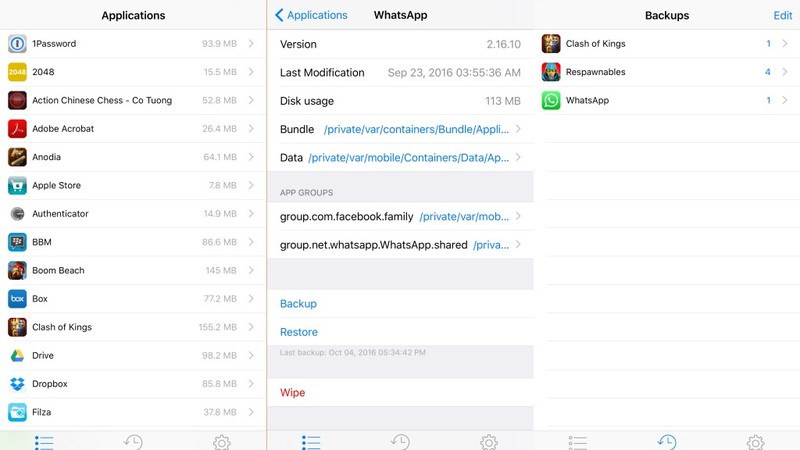The image size is (800, 450).
Task: Expand Boom Beach row chevron
Action: pyautogui.click(x=251, y=270)
